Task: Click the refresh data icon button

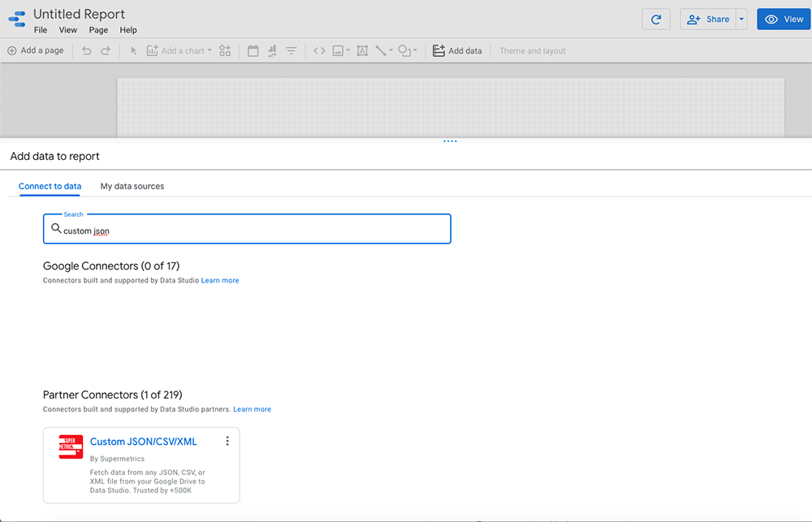Action: coord(656,19)
